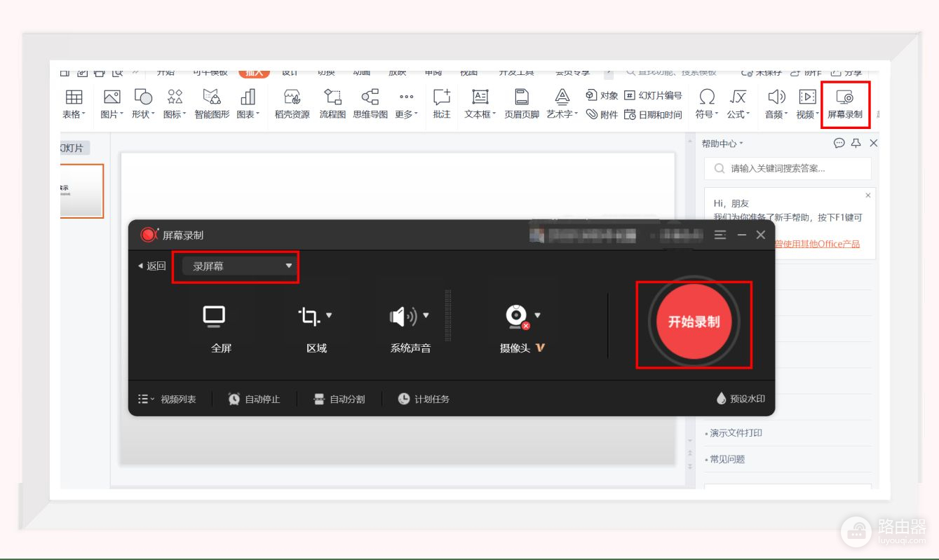Insert a 流程图 flowchart

[332, 105]
